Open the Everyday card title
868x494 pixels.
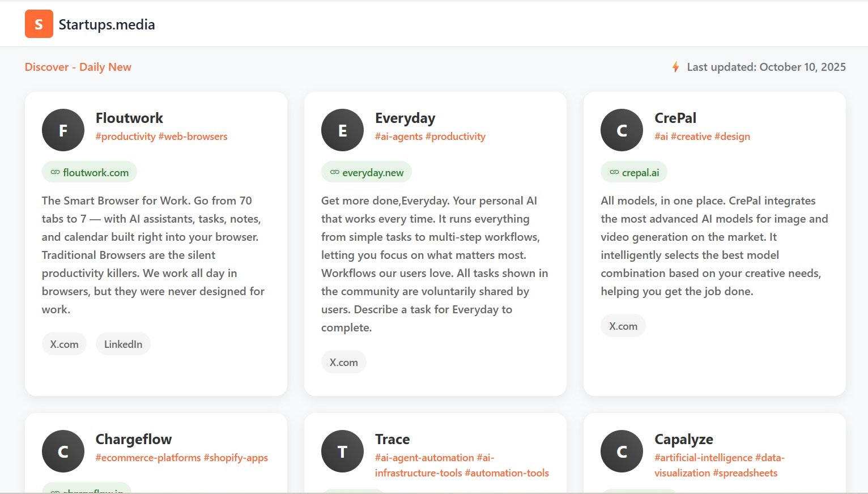tap(405, 118)
